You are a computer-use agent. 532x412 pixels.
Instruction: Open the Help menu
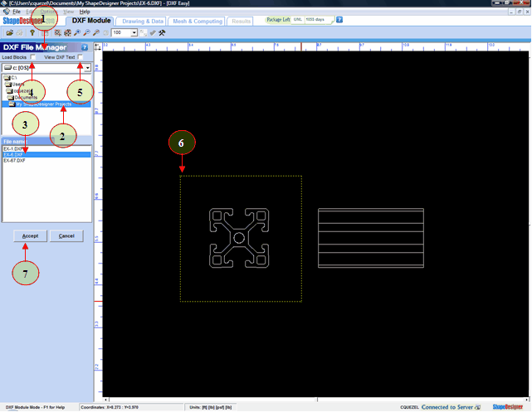85,12
